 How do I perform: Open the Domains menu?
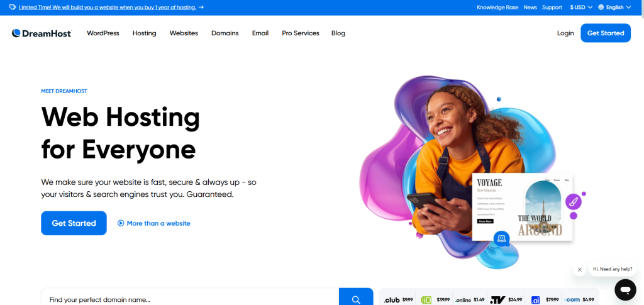[x=225, y=33]
